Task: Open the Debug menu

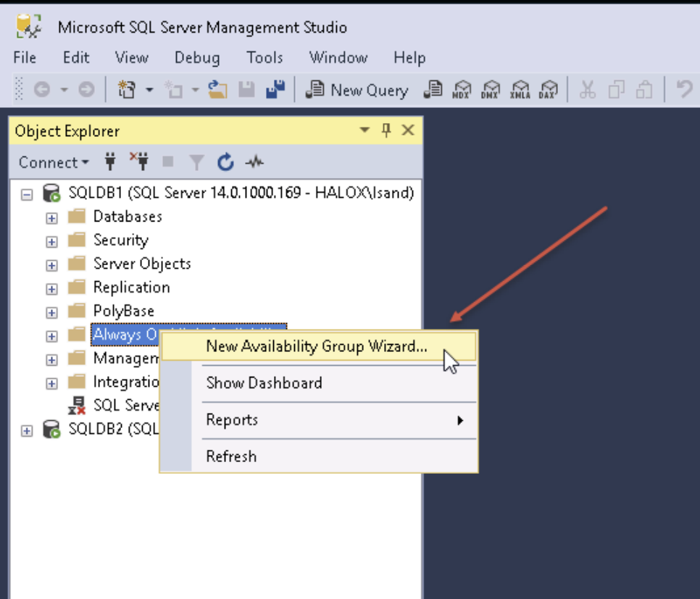Action: point(197,57)
